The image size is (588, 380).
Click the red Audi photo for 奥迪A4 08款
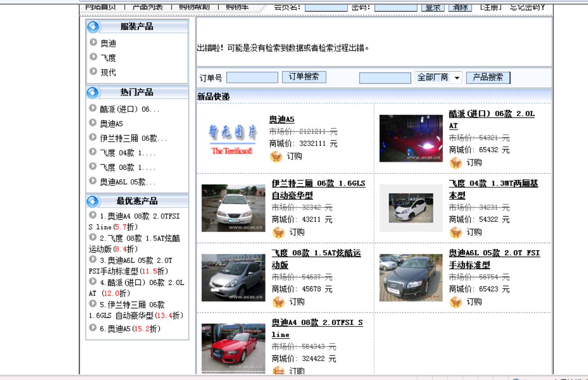pos(233,348)
